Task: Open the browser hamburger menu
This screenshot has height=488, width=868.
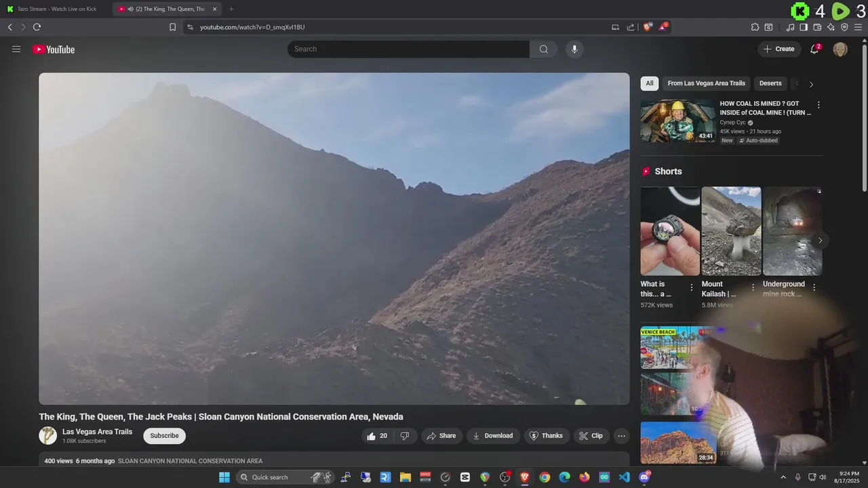Action: coord(858,27)
